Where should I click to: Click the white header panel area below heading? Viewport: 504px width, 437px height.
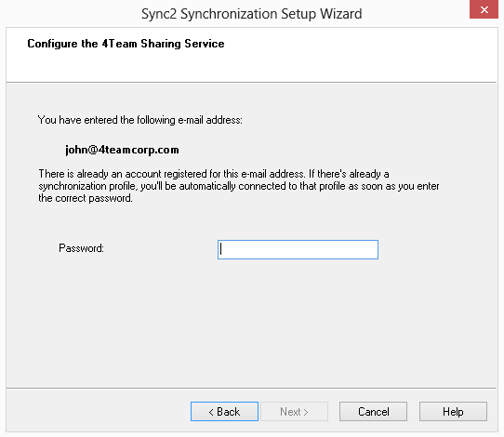click(x=252, y=66)
